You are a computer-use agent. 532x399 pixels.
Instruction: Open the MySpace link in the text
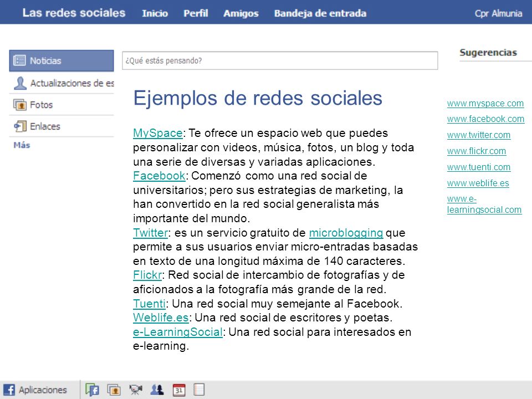(158, 133)
